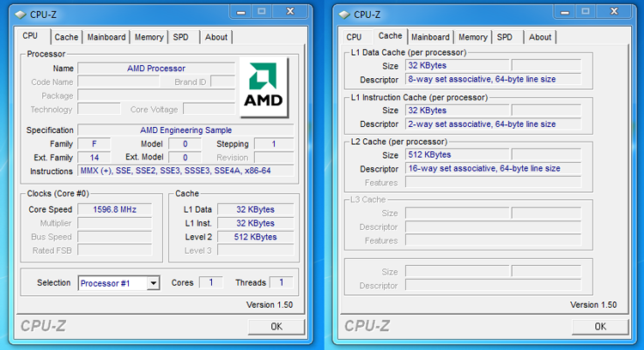This screenshot has height=350, width=644.
Task: Click the CPU-Z title icon in left window
Action: coord(20,15)
